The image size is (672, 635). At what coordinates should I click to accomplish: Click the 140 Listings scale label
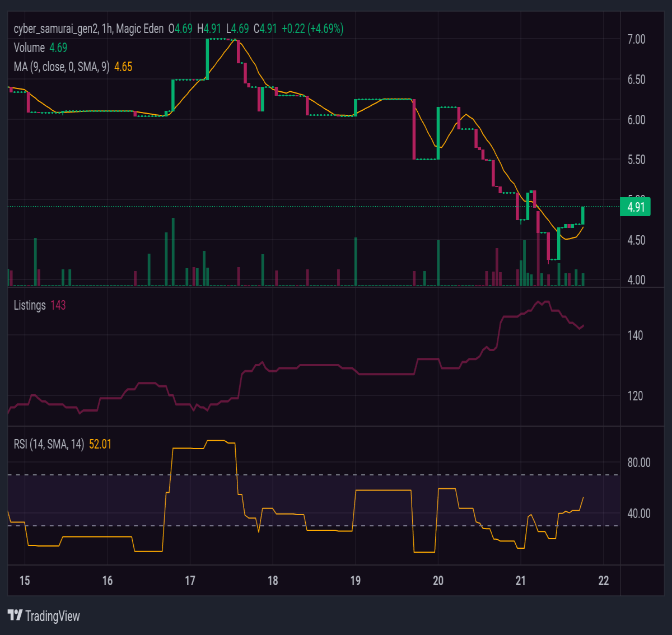click(x=635, y=335)
